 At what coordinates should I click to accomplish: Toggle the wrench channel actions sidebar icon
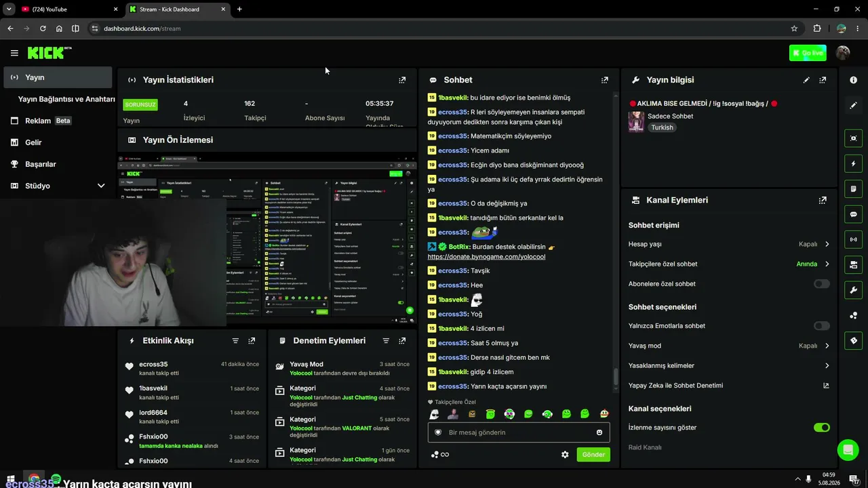coord(853,290)
